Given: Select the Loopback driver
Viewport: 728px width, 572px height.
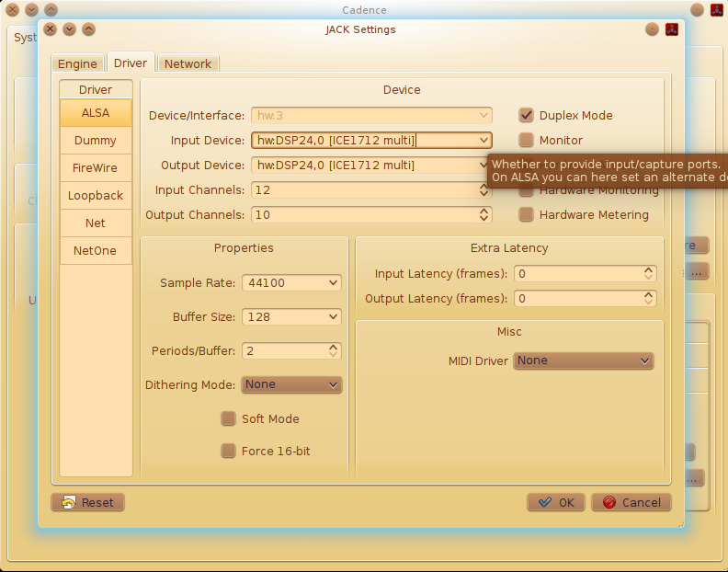Looking at the screenshot, I should click(96, 196).
